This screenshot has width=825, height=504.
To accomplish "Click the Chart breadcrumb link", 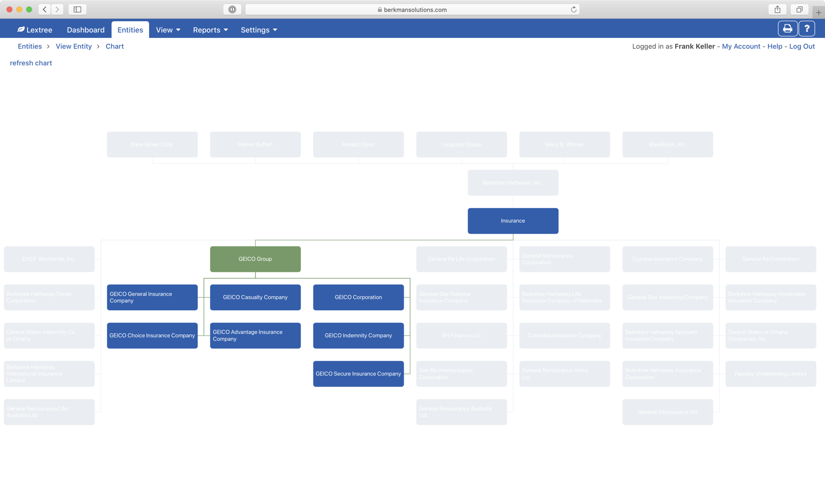I will coord(114,46).
